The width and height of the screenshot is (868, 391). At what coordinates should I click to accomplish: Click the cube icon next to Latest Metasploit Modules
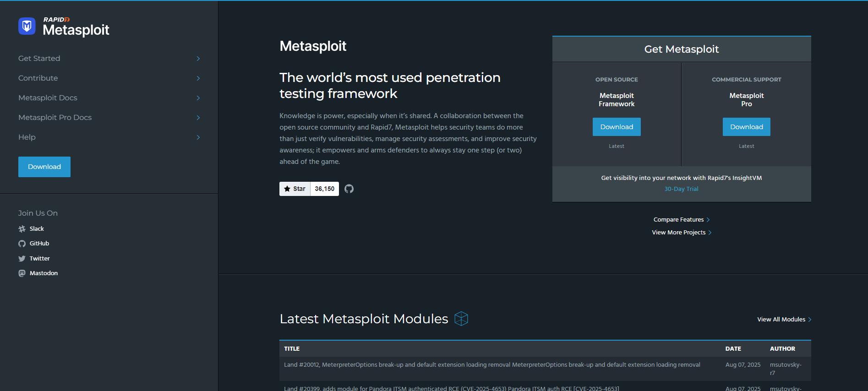click(461, 319)
